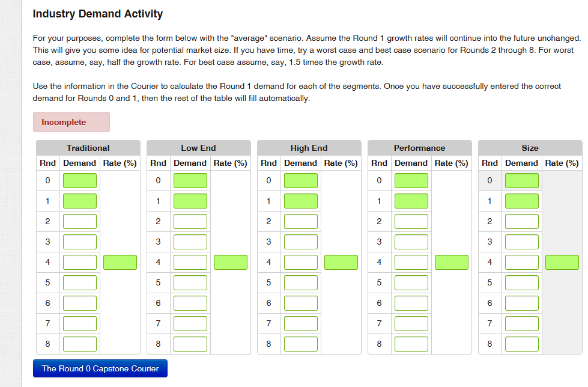Image resolution: width=588 pixels, height=387 pixels.
Task: Click the Traditional Round 1 Demand field
Action: click(79, 201)
